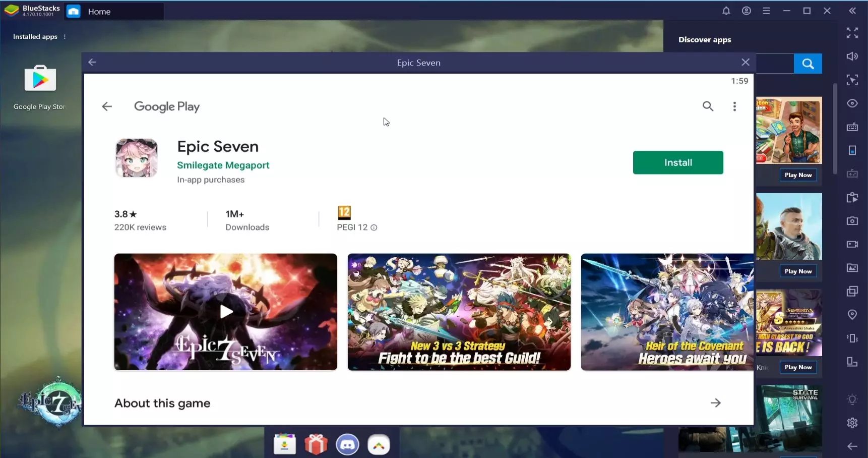Open BlueStacks settings gear icon
This screenshot has height=458, width=868.
[852, 423]
